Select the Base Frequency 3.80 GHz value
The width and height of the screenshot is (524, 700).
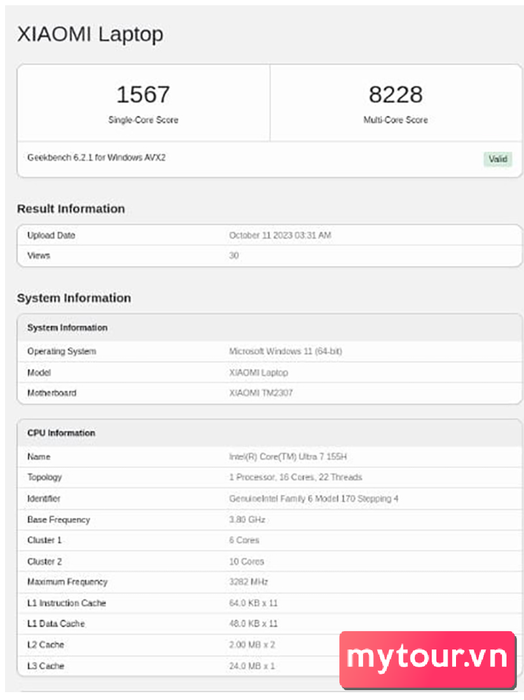247,520
